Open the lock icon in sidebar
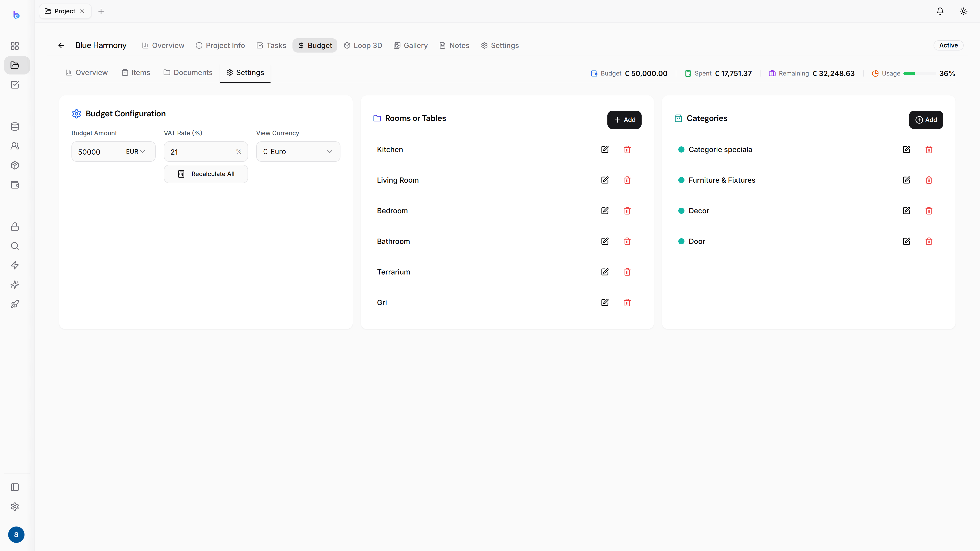This screenshot has width=980, height=551. [15, 227]
